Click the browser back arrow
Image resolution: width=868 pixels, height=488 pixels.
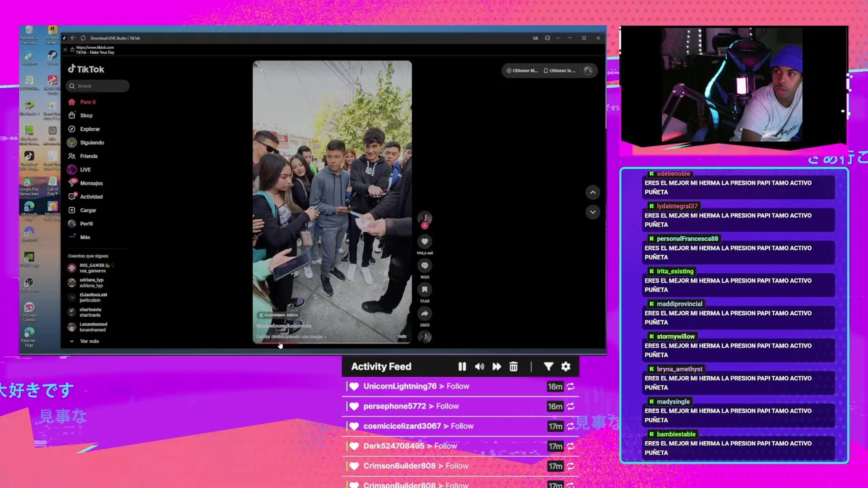click(73, 38)
